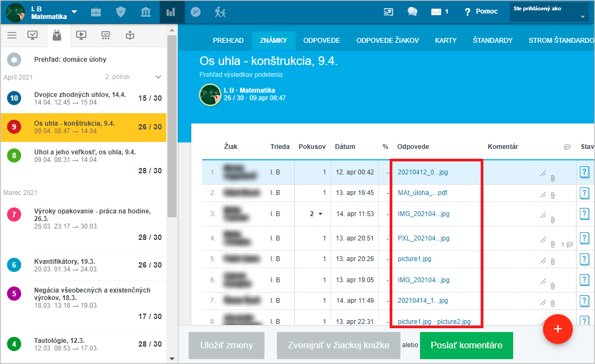Click the Poslať komentáre button
This screenshot has height=364, width=595.
pos(466,346)
